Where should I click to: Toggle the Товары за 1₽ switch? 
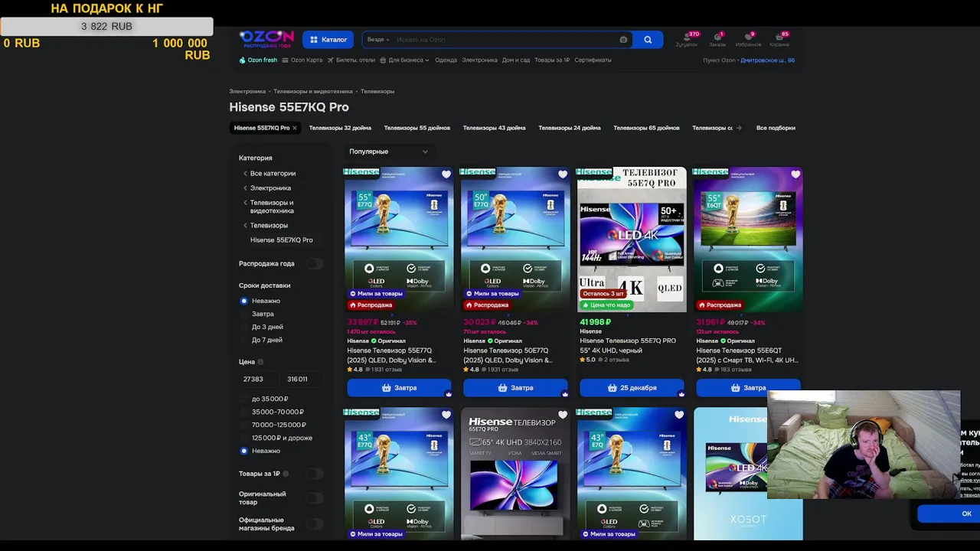pos(314,474)
